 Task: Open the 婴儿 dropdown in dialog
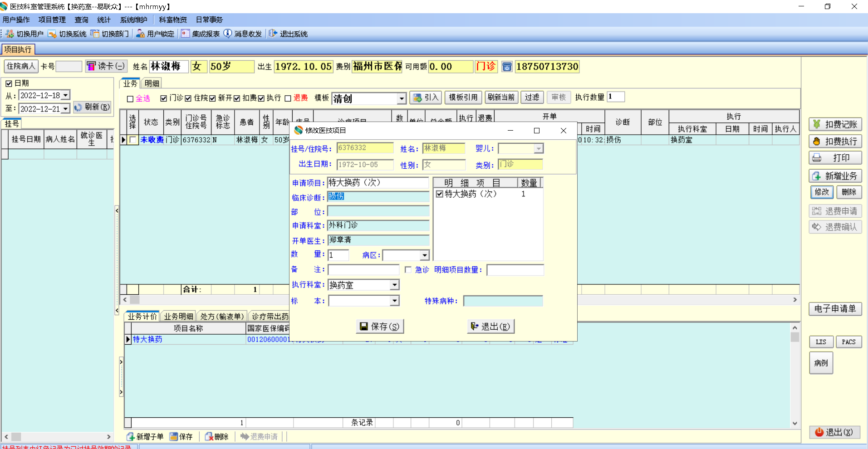point(539,149)
